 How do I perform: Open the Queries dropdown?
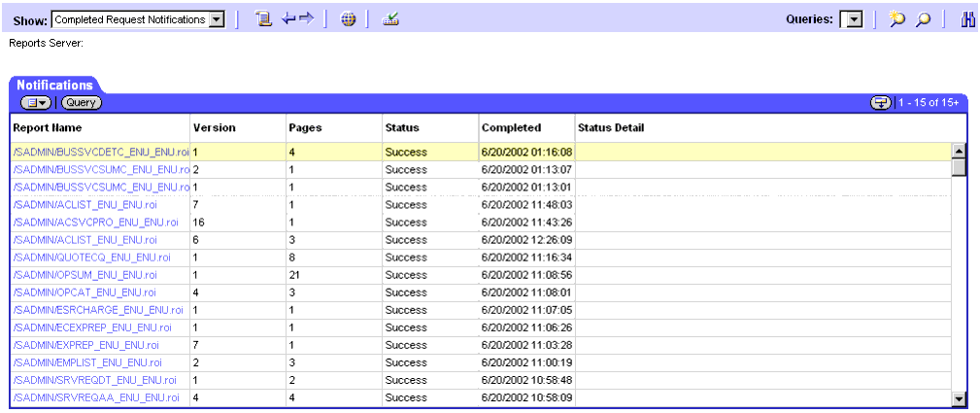tap(856, 20)
